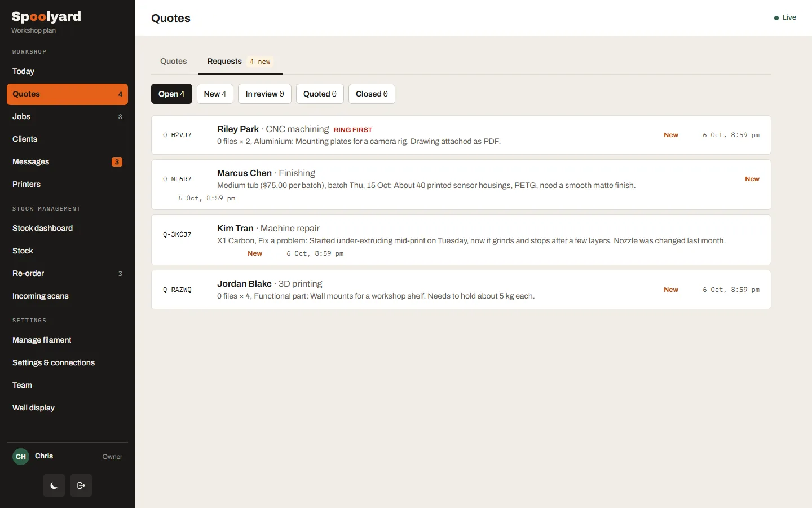The width and height of the screenshot is (812, 508).
Task: Go to the Re-order page
Action: tap(67, 273)
